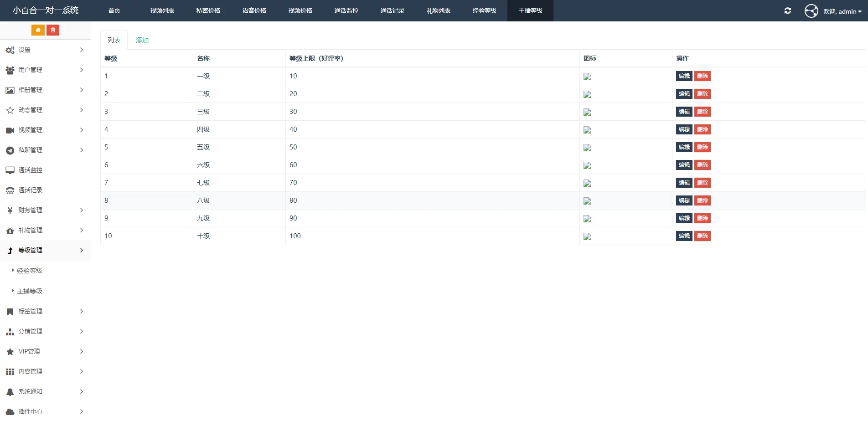Click 编辑 button for 一级 row
This screenshot has width=868, height=426.
pos(684,76)
